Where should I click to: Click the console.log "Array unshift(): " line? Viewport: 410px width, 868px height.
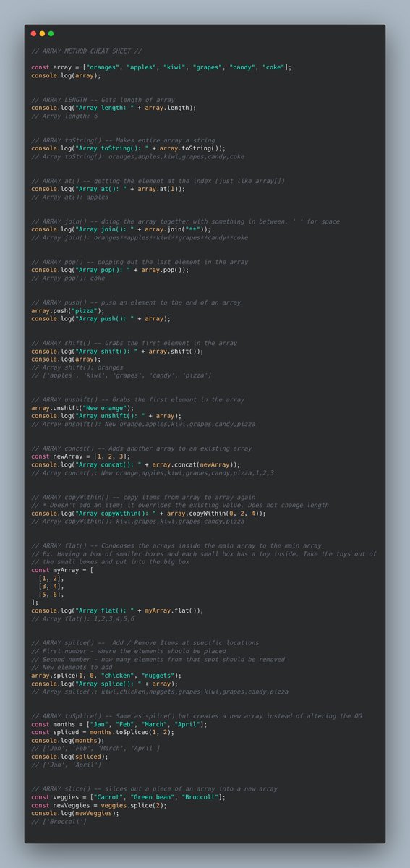click(x=106, y=415)
